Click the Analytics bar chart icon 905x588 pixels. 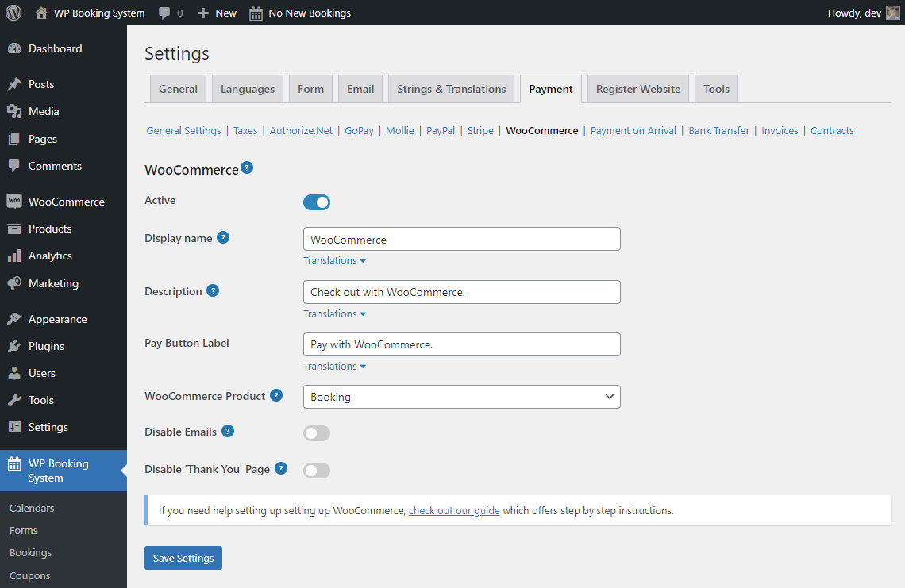pos(14,256)
